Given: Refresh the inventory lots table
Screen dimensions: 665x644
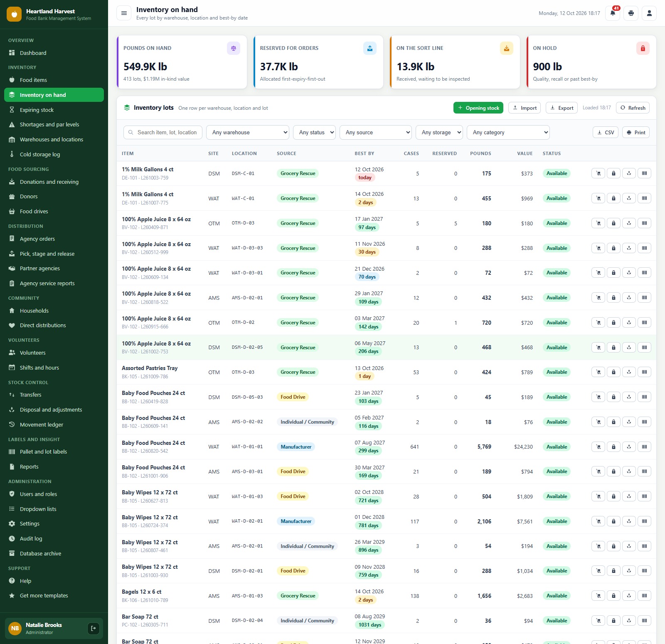Looking at the screenshot, I should pyautogui.click(x=633, y=108).
